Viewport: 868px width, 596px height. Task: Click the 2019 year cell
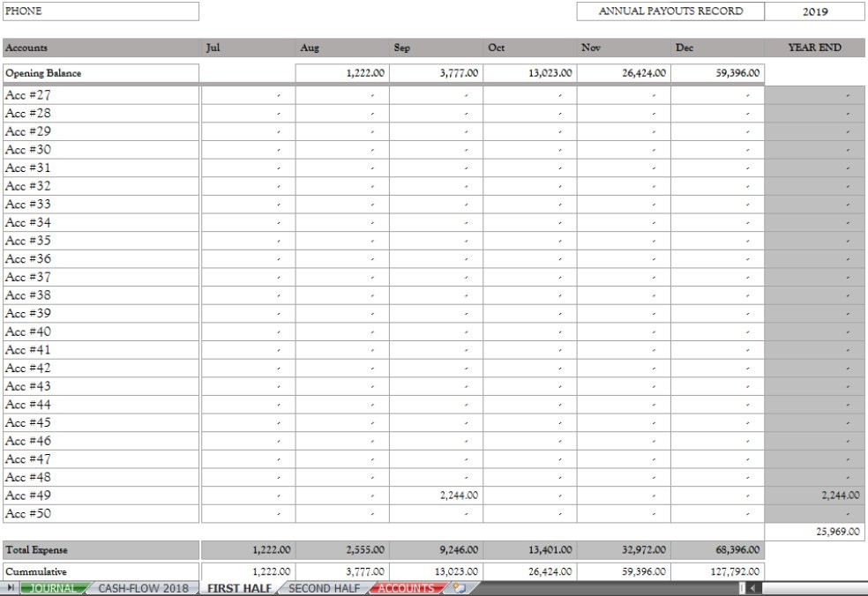(x=814, y=11)
